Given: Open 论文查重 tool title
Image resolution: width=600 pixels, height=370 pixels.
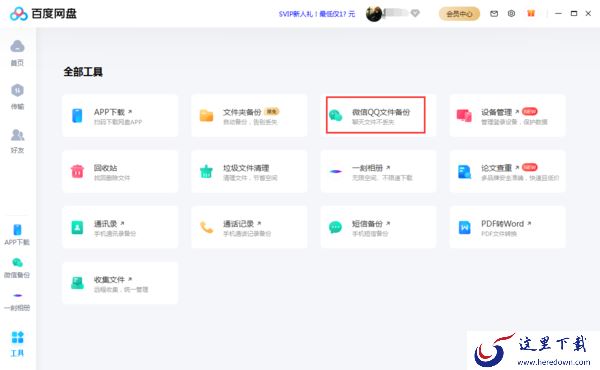Looking at the screenshot, I should 496,168.
